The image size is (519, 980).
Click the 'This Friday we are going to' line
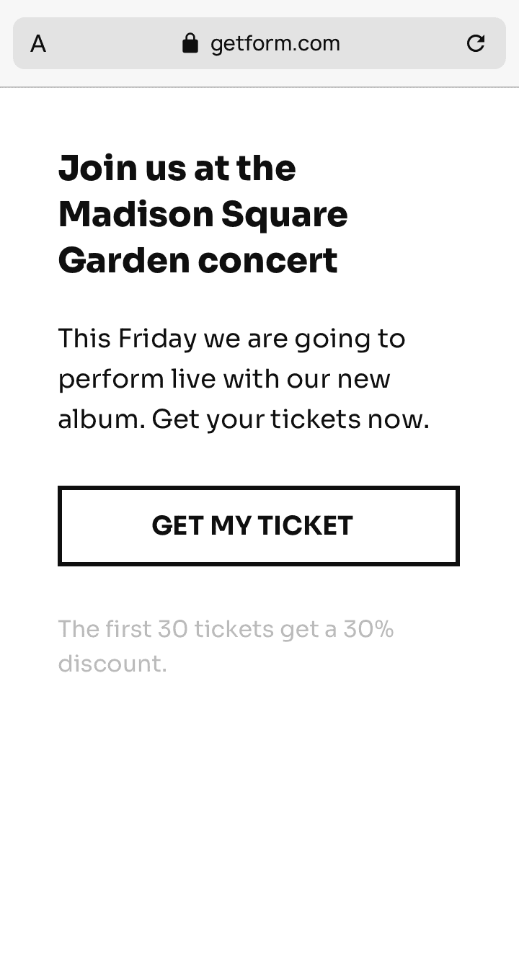coord(231,339)
